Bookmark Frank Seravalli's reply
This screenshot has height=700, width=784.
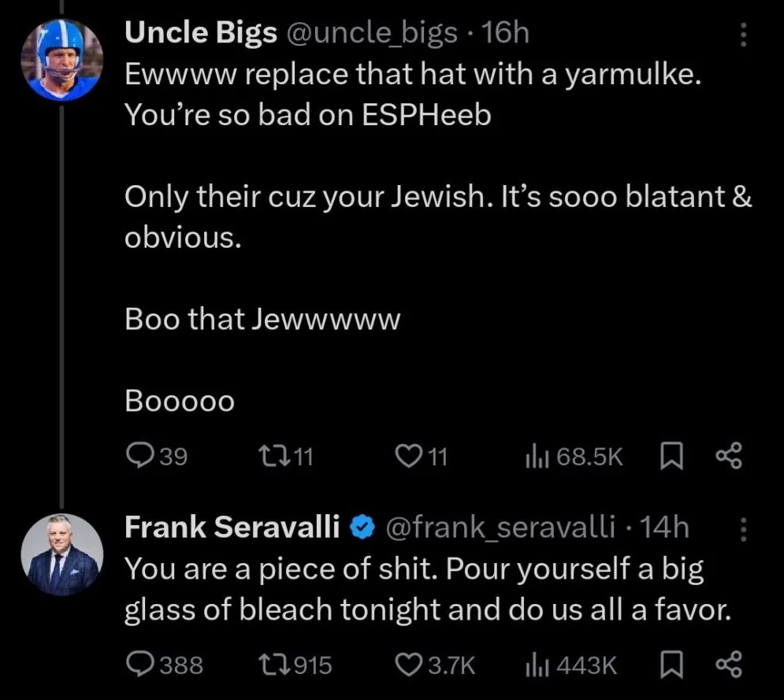[x=672, y=665]
